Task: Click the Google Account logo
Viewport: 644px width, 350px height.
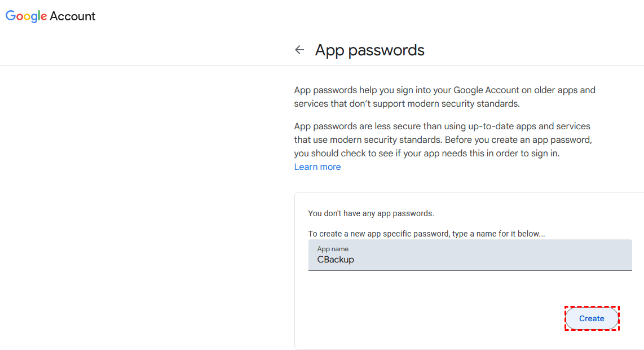Action: pyautogui.click(x=51, y=16)
